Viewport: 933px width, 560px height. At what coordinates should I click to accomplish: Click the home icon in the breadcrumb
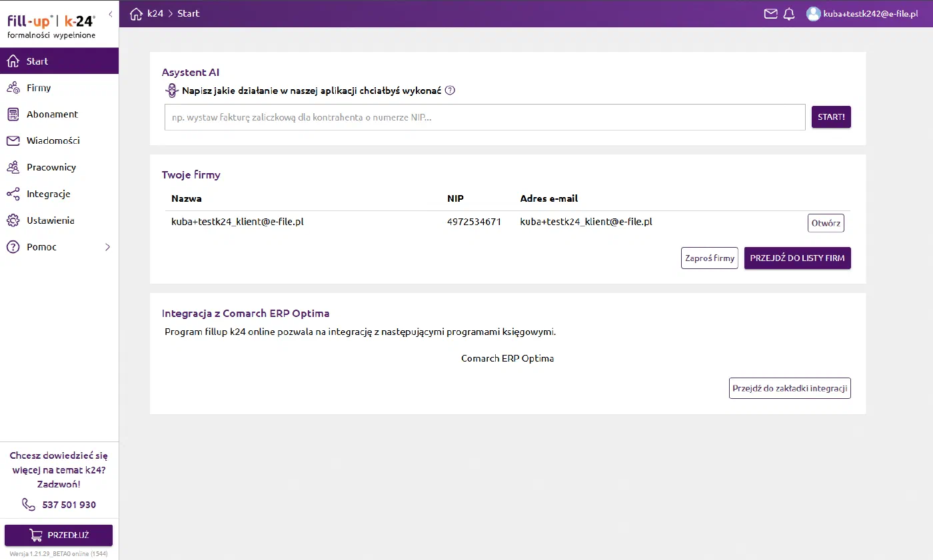coord(137,13)
